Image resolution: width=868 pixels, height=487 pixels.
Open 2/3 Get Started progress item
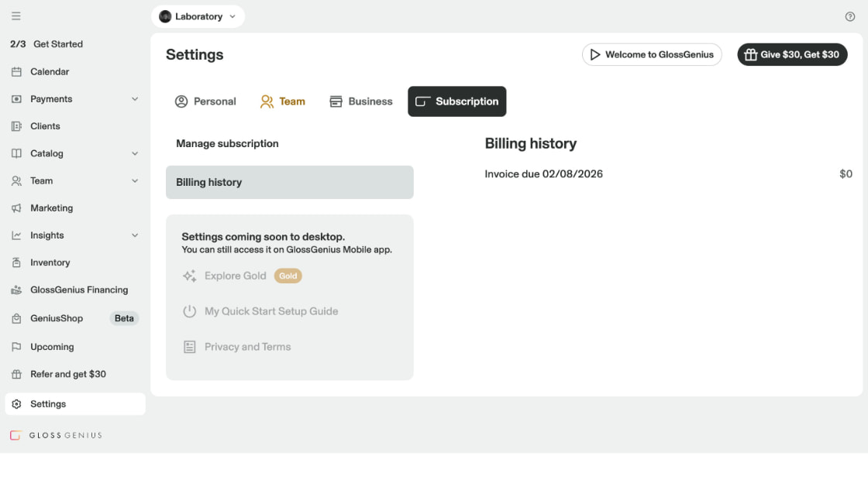pos(46,44)
